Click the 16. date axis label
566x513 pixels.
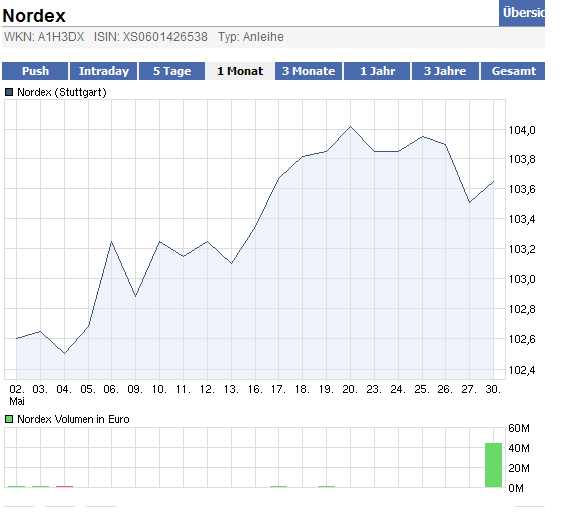pyautogui.click(x=255, y=389)
